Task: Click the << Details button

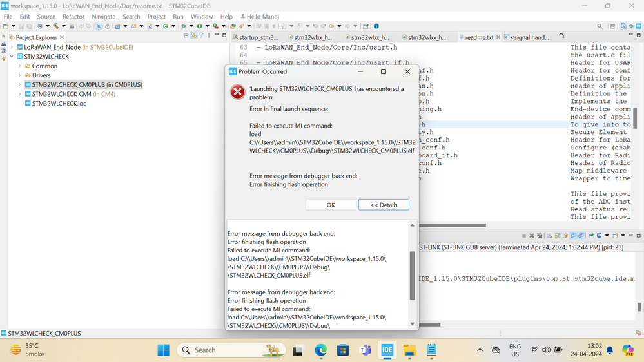Action: [x=384, y=205]
